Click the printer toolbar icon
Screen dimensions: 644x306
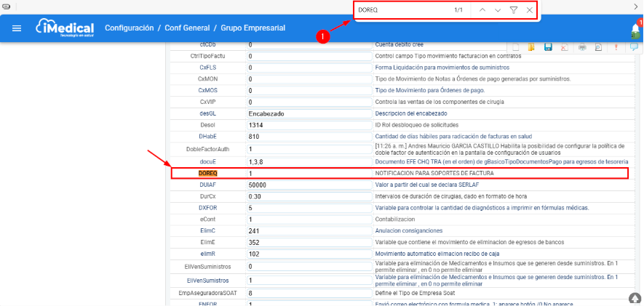click(582, 47)
